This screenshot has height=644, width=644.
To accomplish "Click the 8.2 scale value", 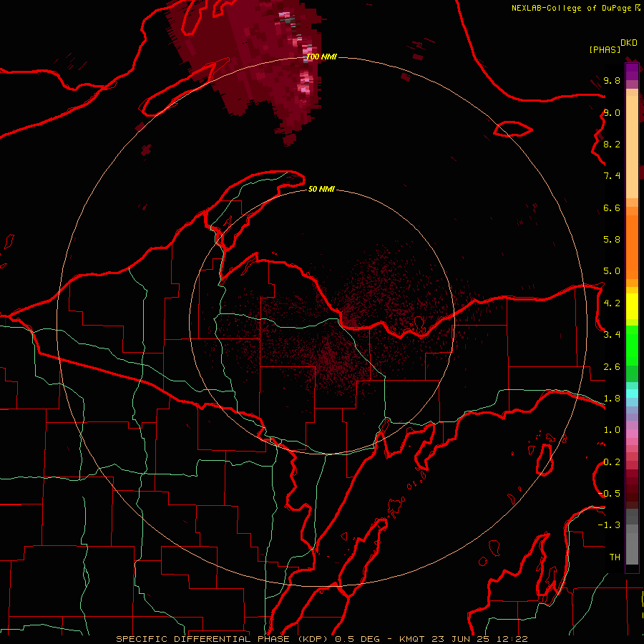I will [612, 144].
